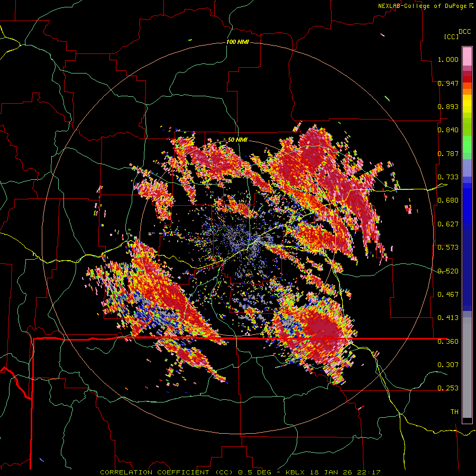
Task: Click the 0.253 scale value
Action: click(x=448, y=388)
